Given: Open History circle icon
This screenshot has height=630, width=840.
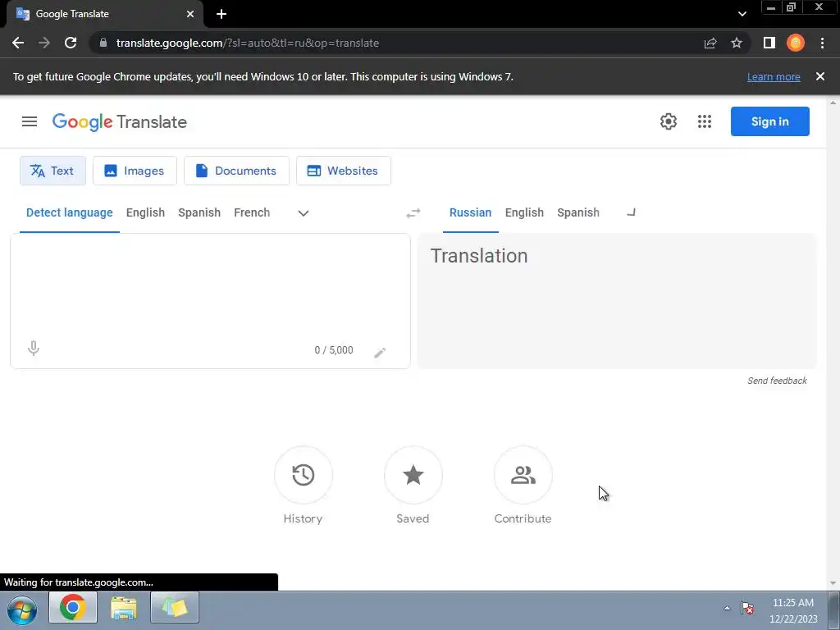Looking at the screenshot, I should click(304, 475).
